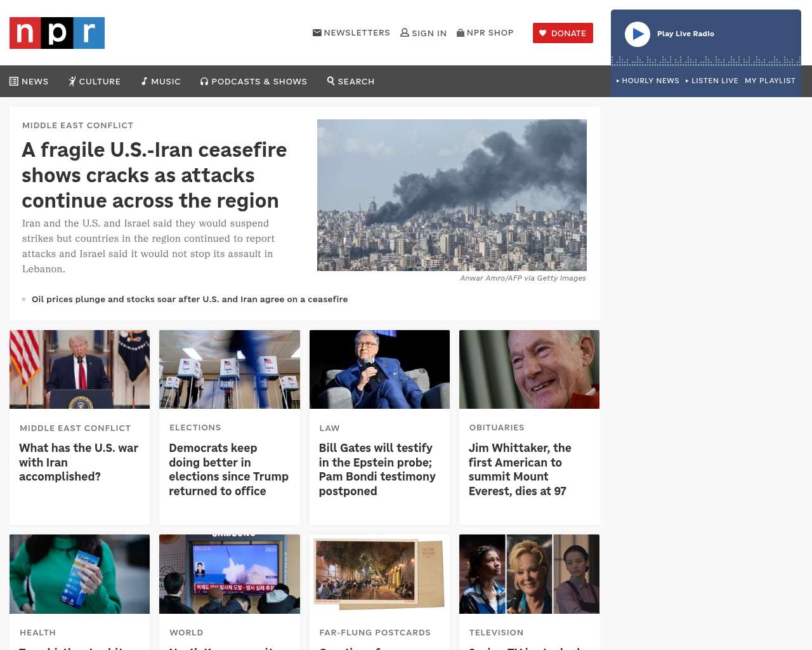Open the Television story thumbnail
Image resolution: width=812 pixels, height=650 pixels.
tap(529, 574)
